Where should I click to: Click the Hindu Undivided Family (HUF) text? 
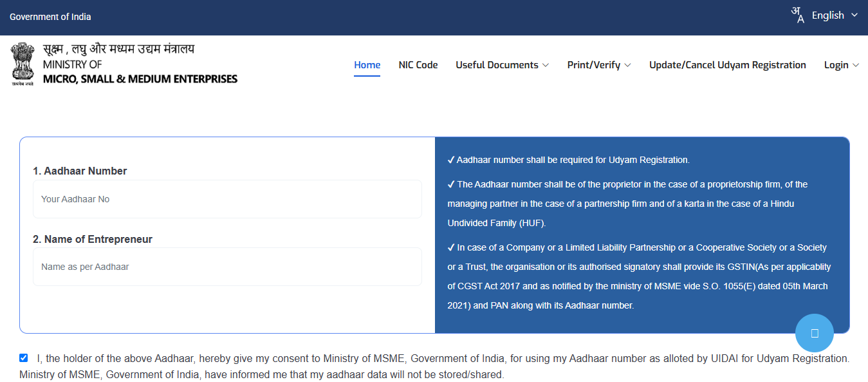click(496, 223)
